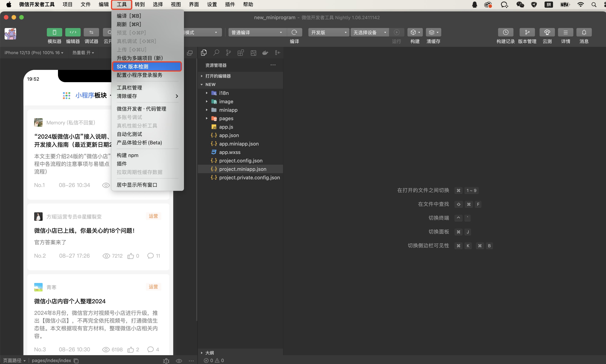Click the comment bubble icon on No.3 post
Viewport: 606px width, 364px height.
(151, 349)
